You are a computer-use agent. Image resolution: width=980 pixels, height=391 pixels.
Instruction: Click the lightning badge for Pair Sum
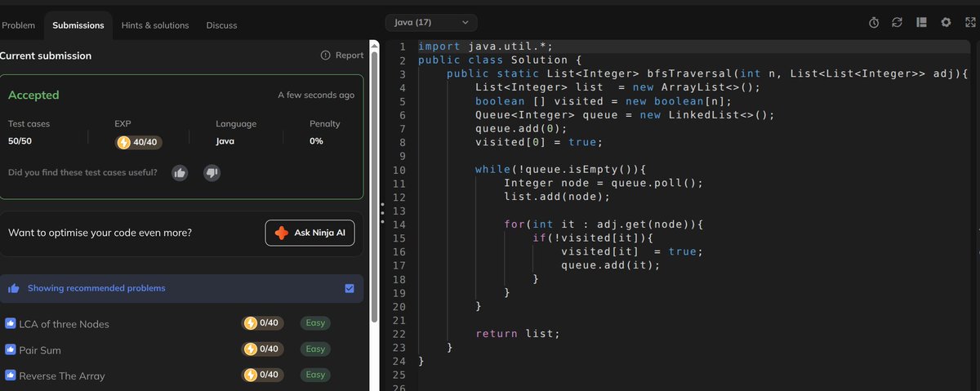pyautogui.click(x=263, y=349)
